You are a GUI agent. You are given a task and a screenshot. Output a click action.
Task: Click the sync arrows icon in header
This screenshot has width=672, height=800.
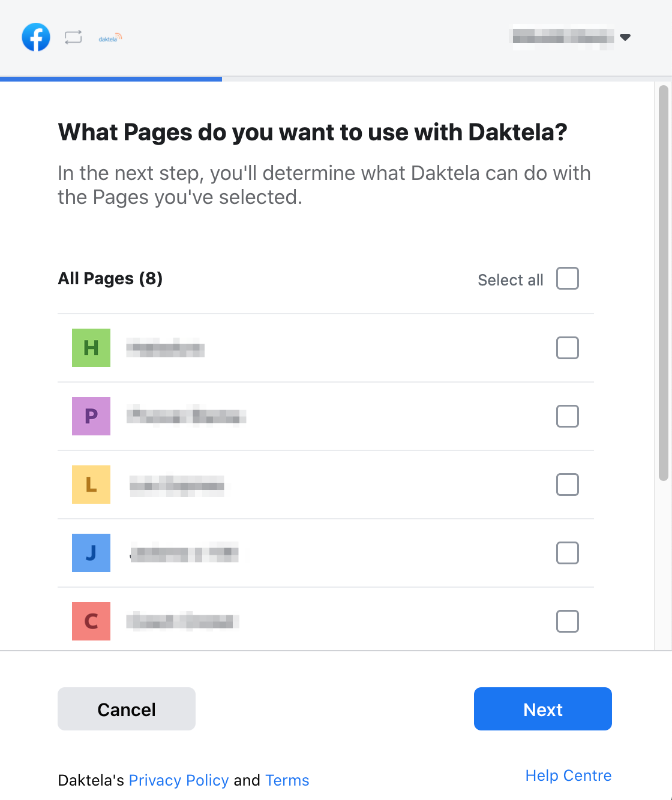[73, 37]
